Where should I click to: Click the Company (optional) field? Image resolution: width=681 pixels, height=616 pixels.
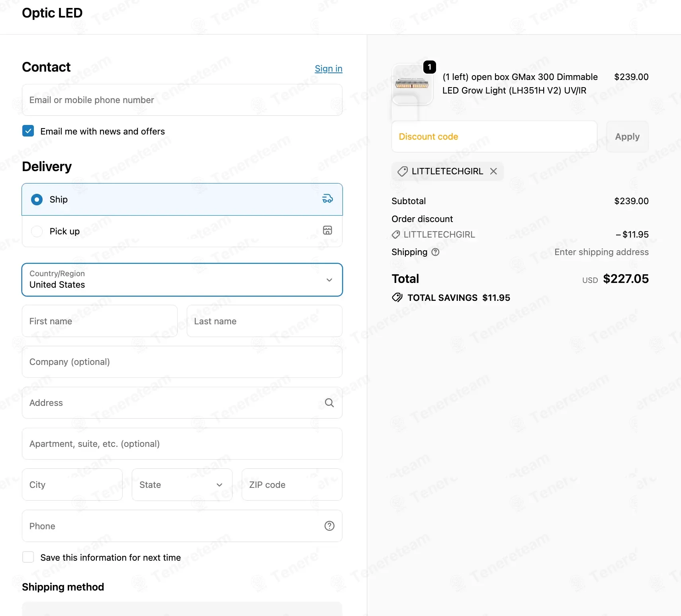[182, 362]
